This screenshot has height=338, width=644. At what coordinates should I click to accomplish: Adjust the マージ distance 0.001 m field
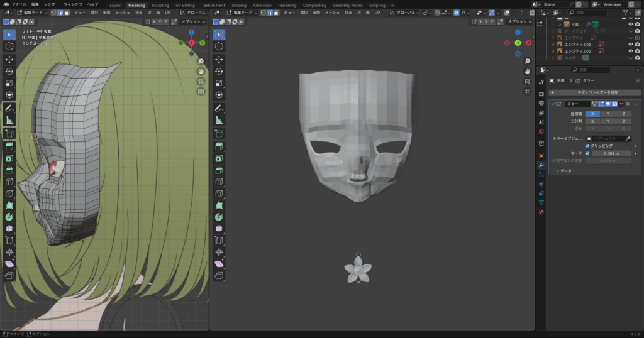pos(611,153)
